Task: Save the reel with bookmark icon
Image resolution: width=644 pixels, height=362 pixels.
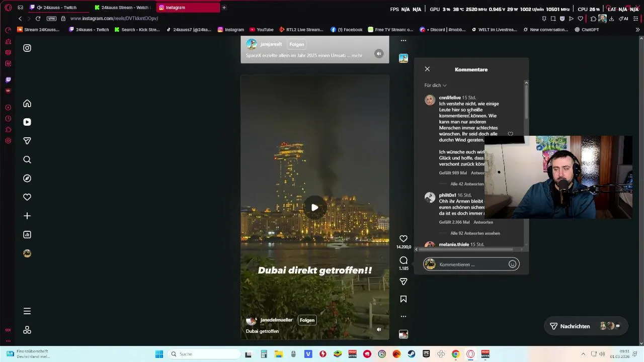Action: tap(404, 299)
